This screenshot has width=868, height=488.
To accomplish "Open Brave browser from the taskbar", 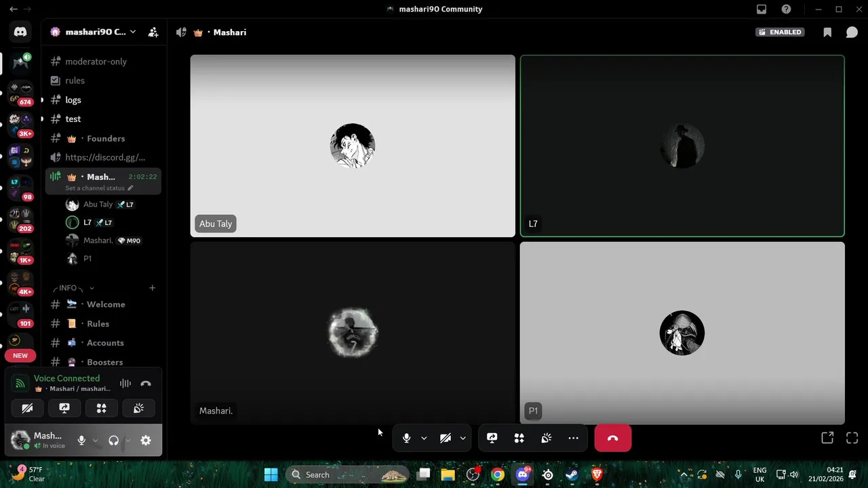I will coord(597,474).
